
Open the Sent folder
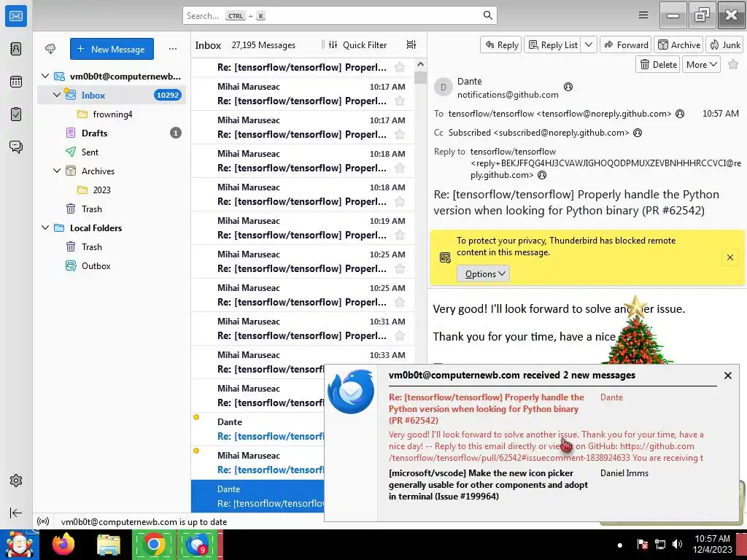112,152
